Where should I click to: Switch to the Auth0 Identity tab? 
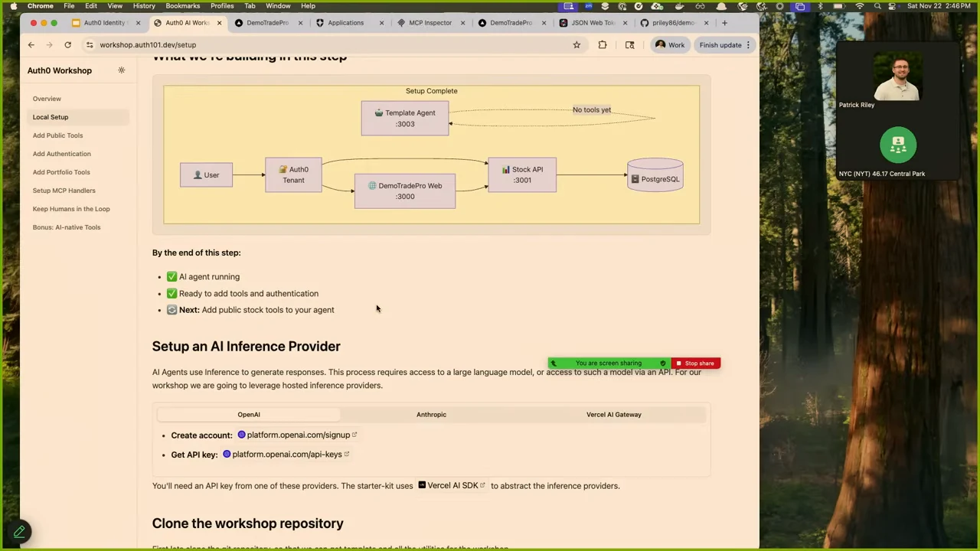click(105, 23)
